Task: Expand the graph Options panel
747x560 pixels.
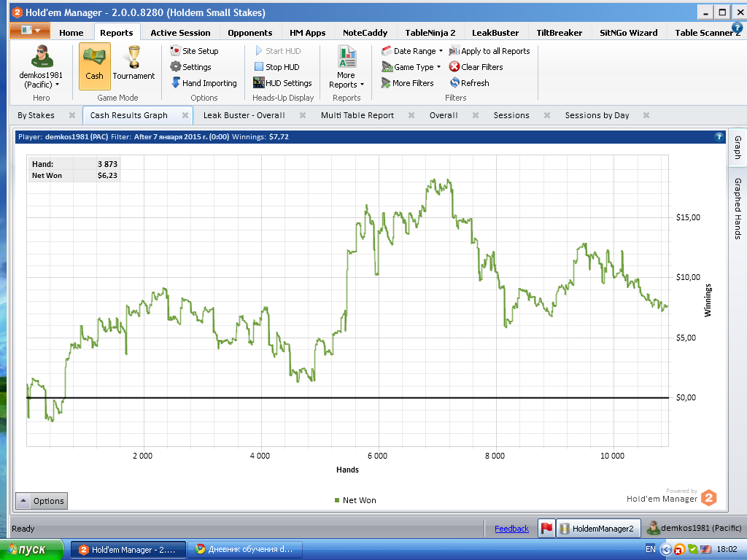Action: tap(42, 501)
